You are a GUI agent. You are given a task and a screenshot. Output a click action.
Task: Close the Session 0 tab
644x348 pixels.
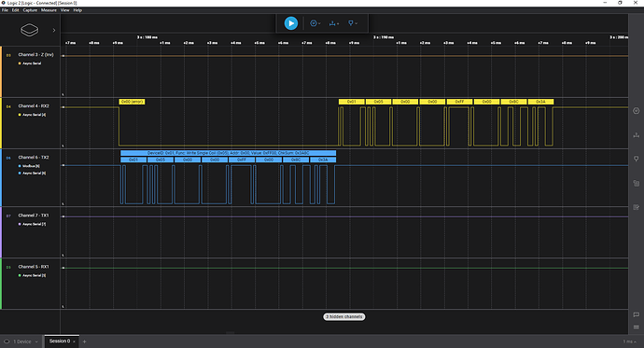tap(74, 341)
